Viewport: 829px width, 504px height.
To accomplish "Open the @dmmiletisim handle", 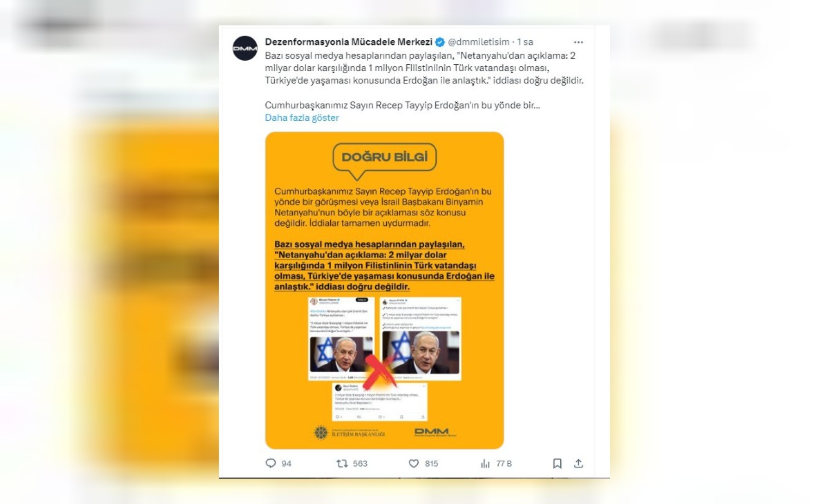I will [479, 42].
